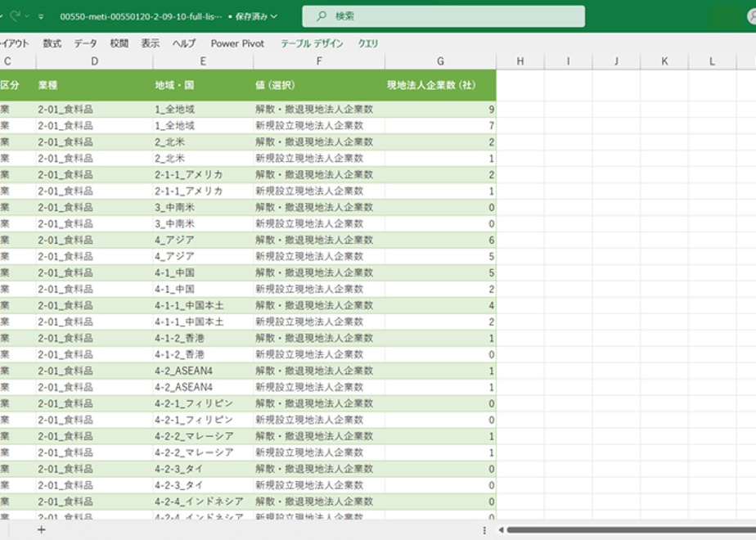This screenshot has height=540, width=756.
Task: Select 2-1-1_アメリカ in the 解散・撤退 row
Action: [x=203, y=174]
